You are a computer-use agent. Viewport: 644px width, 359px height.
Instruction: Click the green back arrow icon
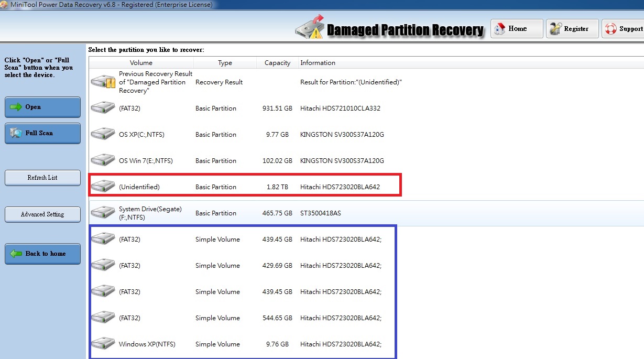[x=16, y=254]
